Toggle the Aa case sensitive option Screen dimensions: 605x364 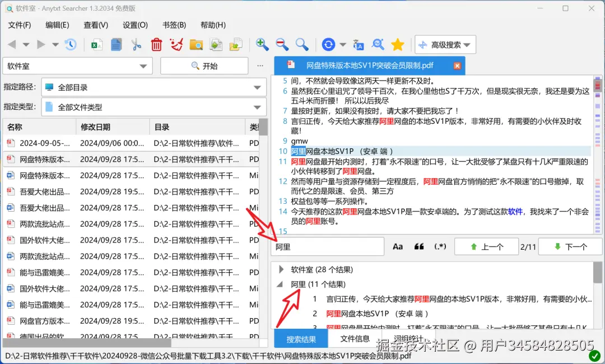click(x=398, y=247)
